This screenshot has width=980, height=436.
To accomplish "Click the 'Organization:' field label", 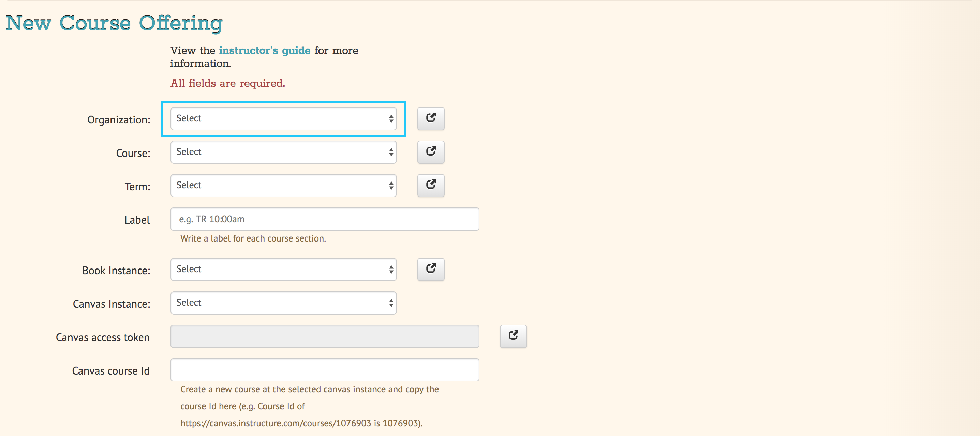I will [119, 120].
